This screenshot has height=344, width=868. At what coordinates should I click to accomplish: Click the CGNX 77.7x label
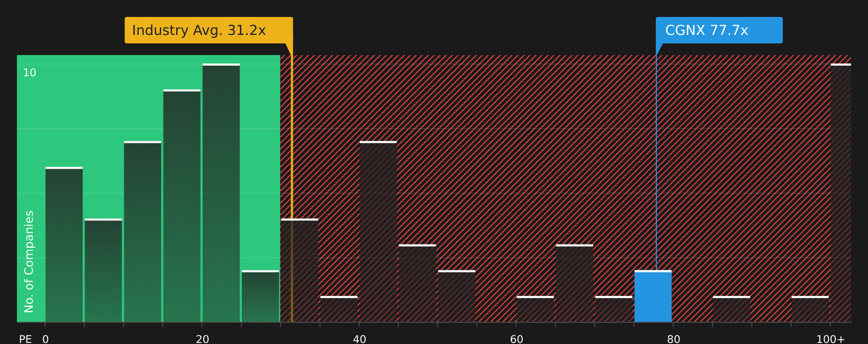coord(719,30)
